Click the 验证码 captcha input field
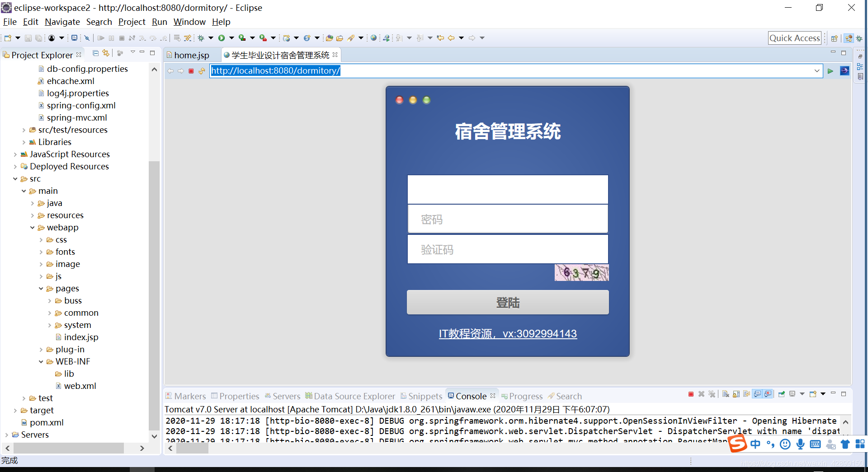The width and height of the screenshot is (868, 472). (x=508, y=249)
